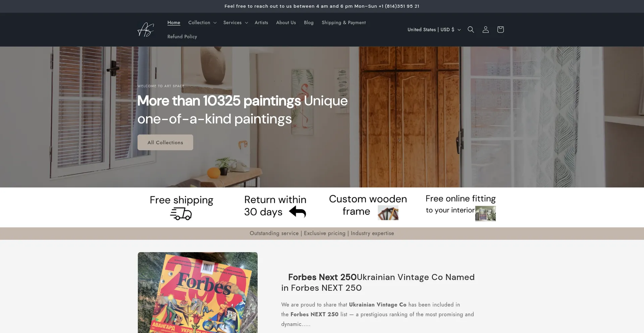Open the search magnifier icon

(x=471, y=30)
